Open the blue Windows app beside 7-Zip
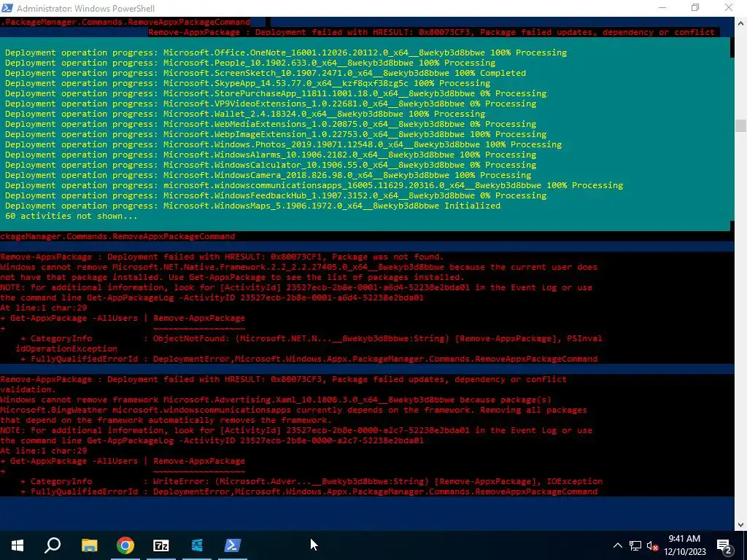The width and height of the screenshot is (747, 560). [x=197, y=545]
